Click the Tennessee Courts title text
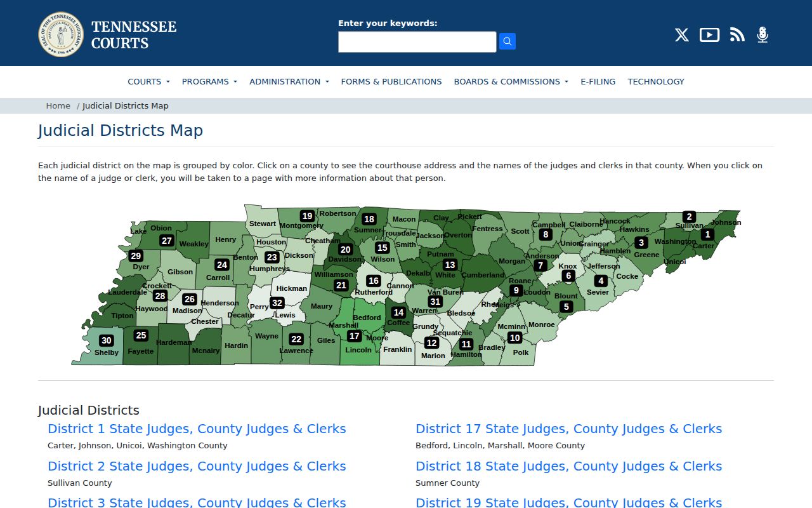 coord(134,35)
